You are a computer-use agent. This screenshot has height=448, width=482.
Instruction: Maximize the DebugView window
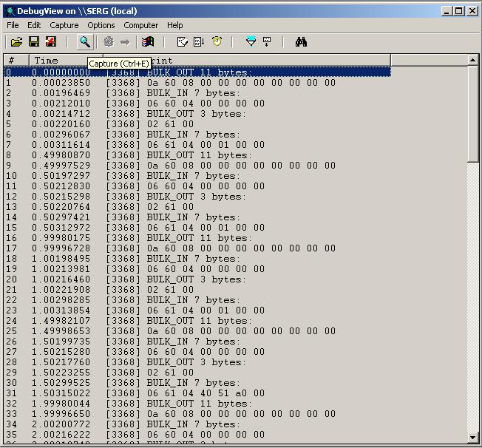pos(458,11)
